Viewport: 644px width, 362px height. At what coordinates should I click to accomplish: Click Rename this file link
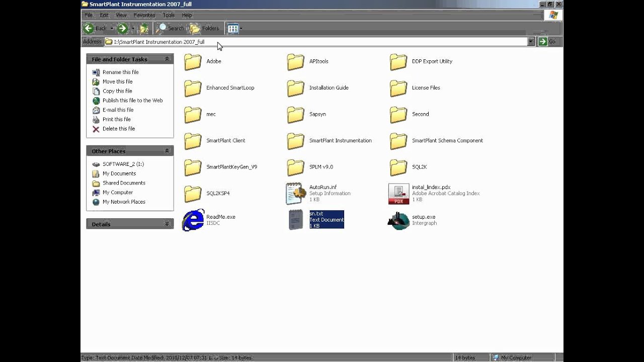(x=120, y=72)
